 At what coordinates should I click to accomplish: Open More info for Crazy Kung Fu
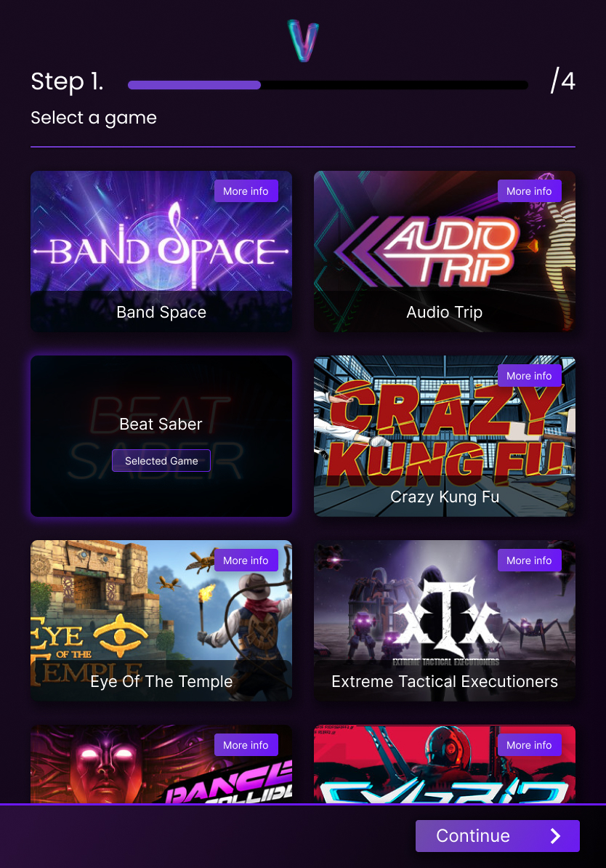coord(529,376)
